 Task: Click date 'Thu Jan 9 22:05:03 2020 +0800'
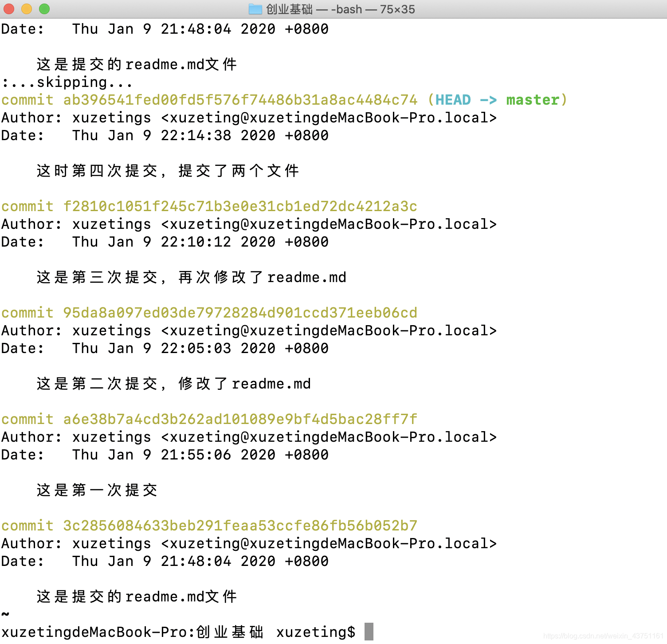(x=200, y=348)
